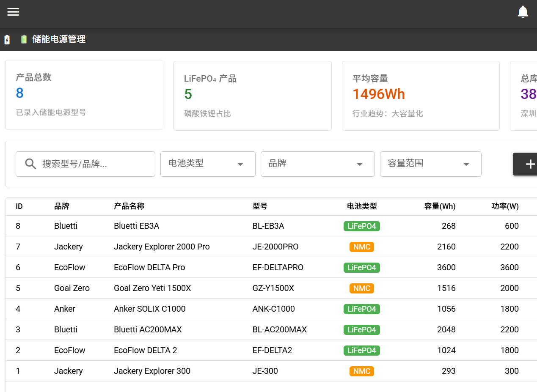Focus the 搜索型号/品牌 search field
Image resolution: width=537 pixels, height=392 pixels.
(85, 164)
